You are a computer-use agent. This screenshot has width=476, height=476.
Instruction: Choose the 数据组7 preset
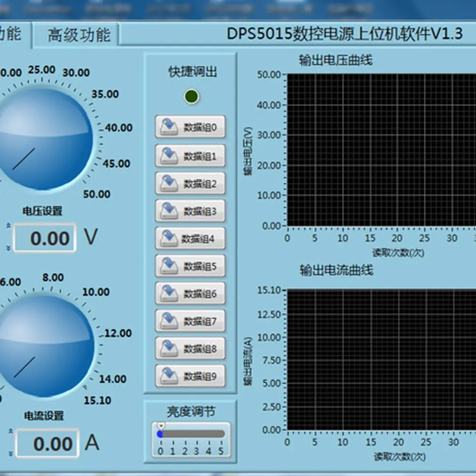tap(190, 321)
